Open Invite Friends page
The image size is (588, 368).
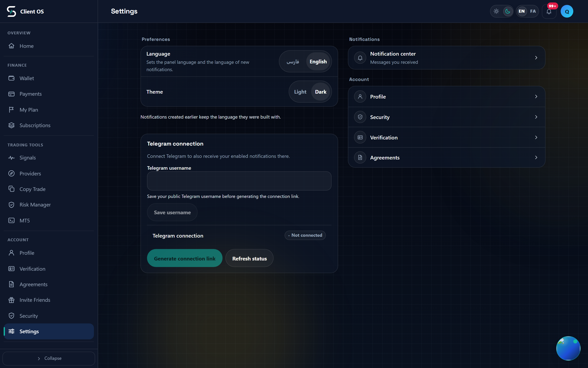click(x=49, y=300)
